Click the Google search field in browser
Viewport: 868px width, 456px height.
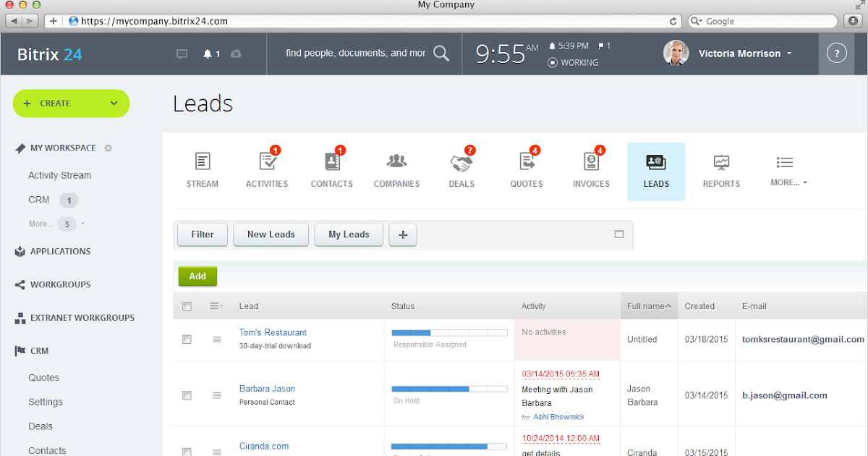tap(762, 21)
